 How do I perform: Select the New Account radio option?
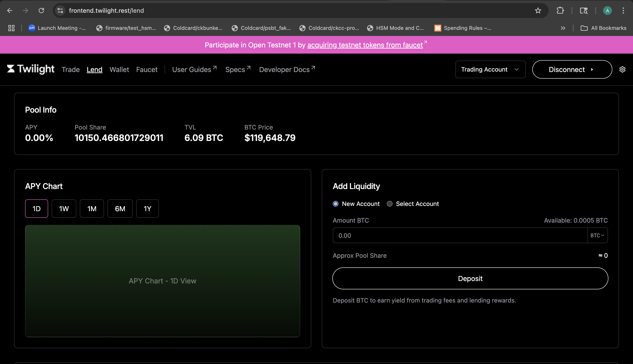point(336,204)
